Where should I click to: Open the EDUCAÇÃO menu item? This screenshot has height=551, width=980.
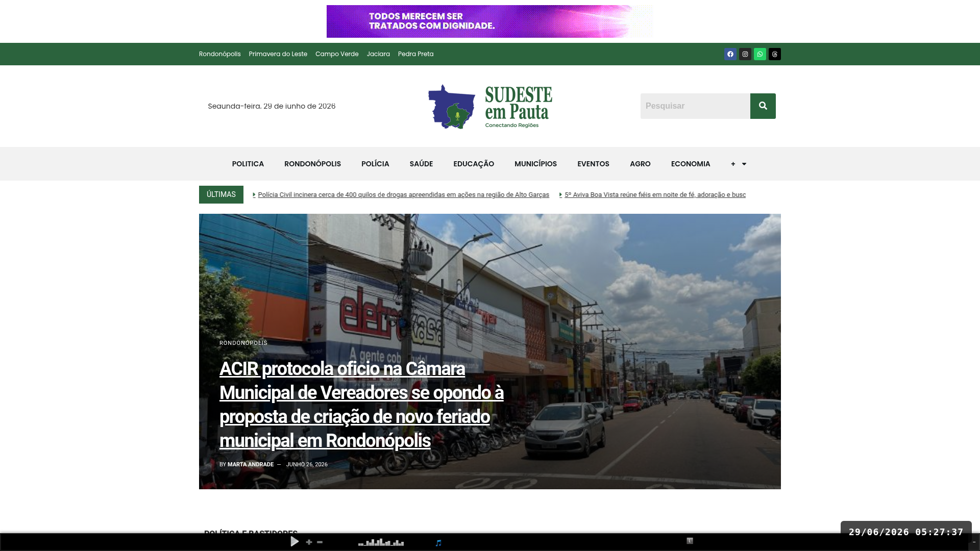click(x=474, y=164)
